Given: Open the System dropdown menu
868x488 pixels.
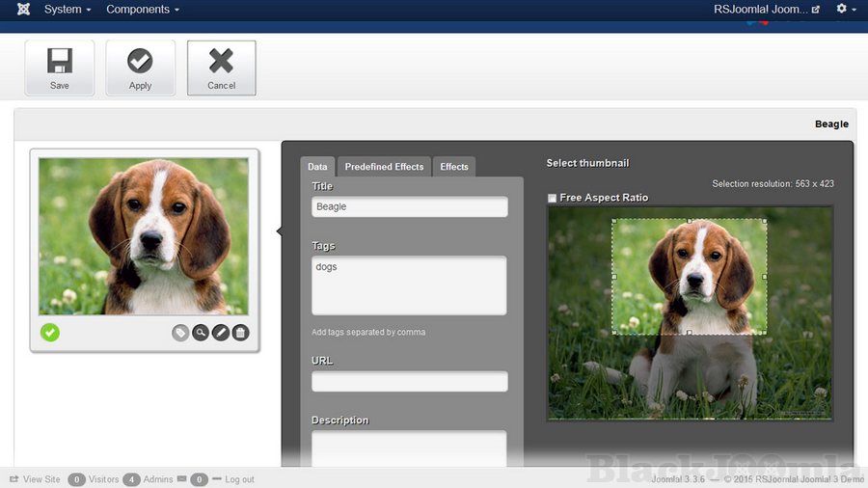Looking at the screenshot, I should [x=68, y=10].
